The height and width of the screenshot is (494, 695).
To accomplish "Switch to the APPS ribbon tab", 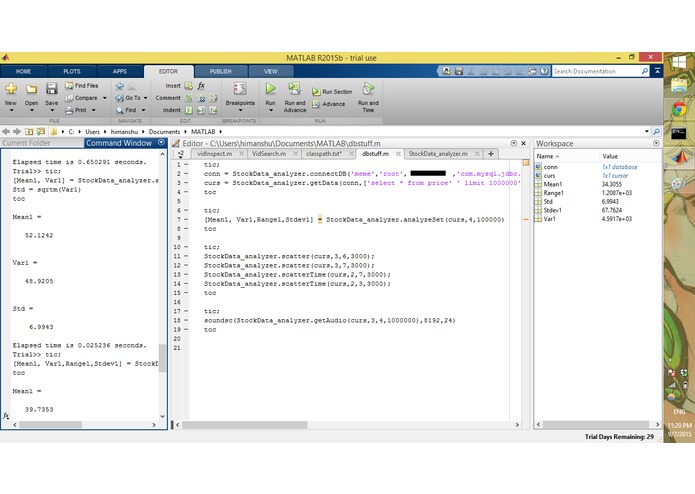I will pyautogui.click(x=120, y=71).
